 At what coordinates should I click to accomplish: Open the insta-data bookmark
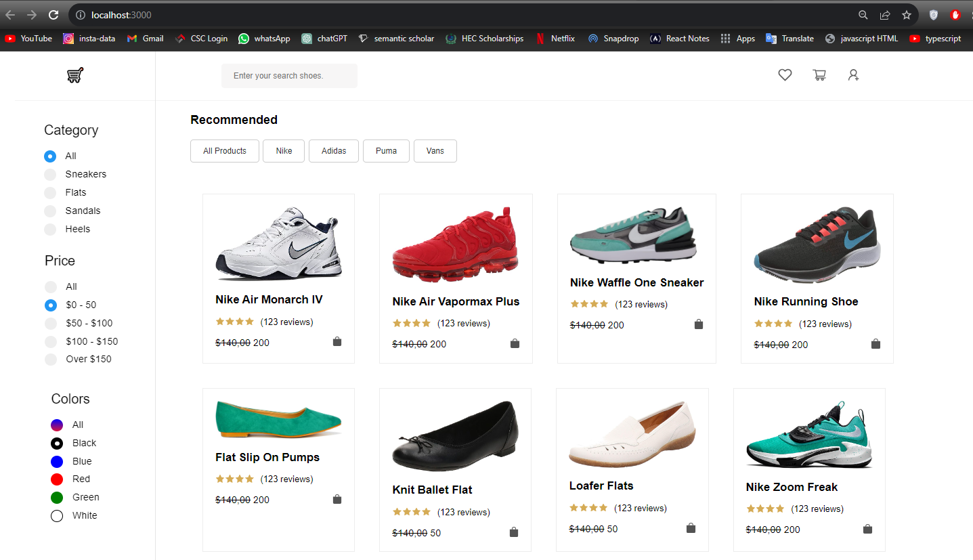pos(89,39)
